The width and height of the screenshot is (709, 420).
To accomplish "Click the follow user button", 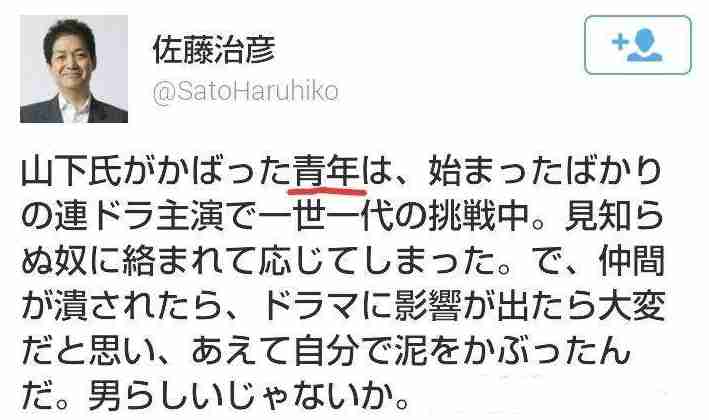I will pos(638,45).
